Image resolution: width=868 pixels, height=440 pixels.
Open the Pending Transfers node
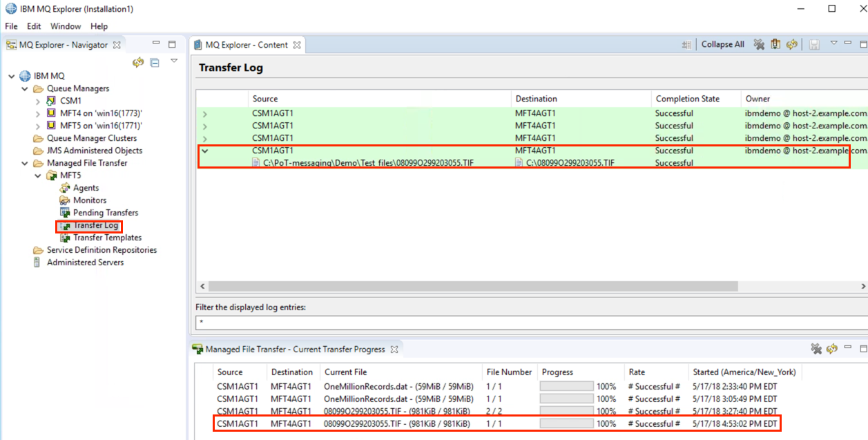106,213
